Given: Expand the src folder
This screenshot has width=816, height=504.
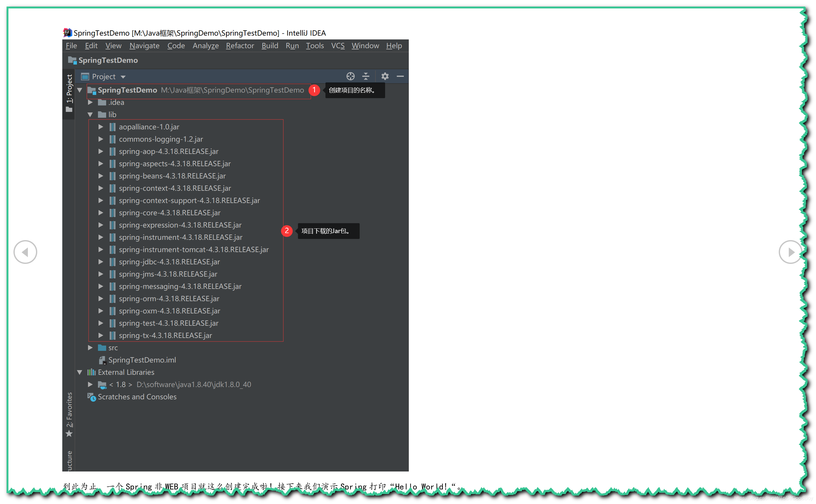Looking at the screenshot, I should click(x=90, y=348).
